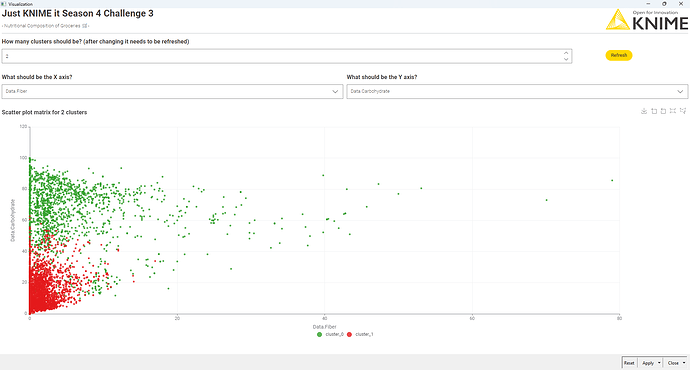
Task: Select the chart's box selection icon
Action: point(673,111)
